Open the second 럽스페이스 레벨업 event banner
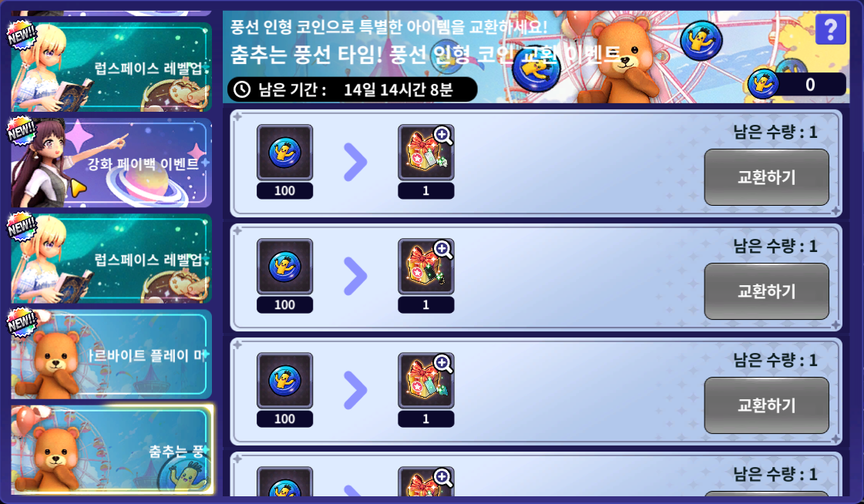This screenshot has height=504, width=864. [x=111, y=259]
